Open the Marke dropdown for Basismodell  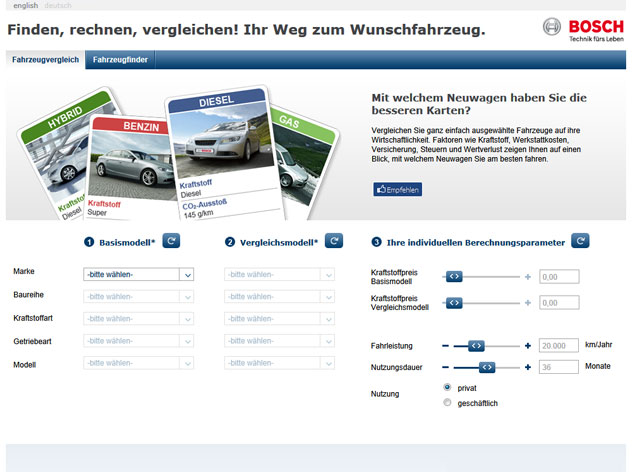[x=138, y=274]
